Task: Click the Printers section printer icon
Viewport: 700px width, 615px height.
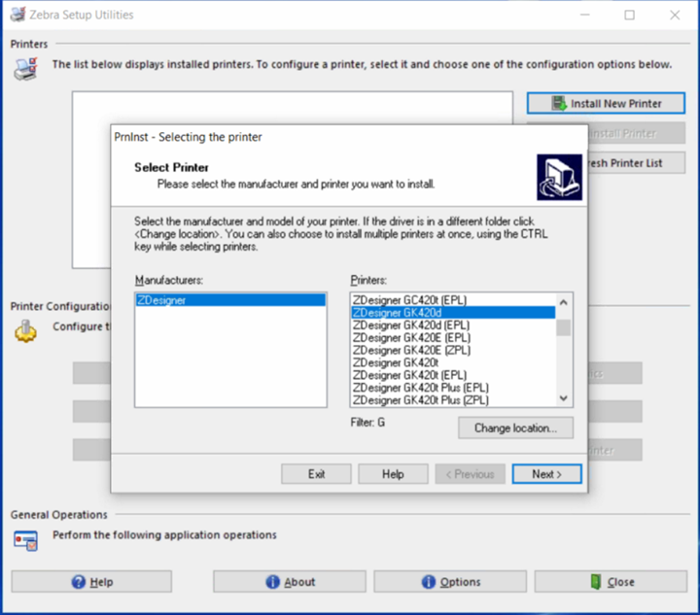Action: coord(25,69)
